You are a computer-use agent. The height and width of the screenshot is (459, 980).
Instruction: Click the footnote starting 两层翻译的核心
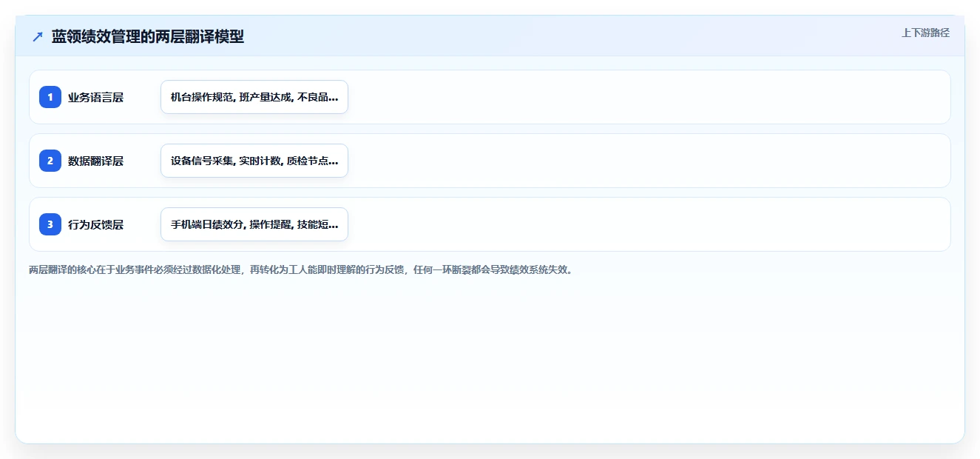tap(301, 269)
